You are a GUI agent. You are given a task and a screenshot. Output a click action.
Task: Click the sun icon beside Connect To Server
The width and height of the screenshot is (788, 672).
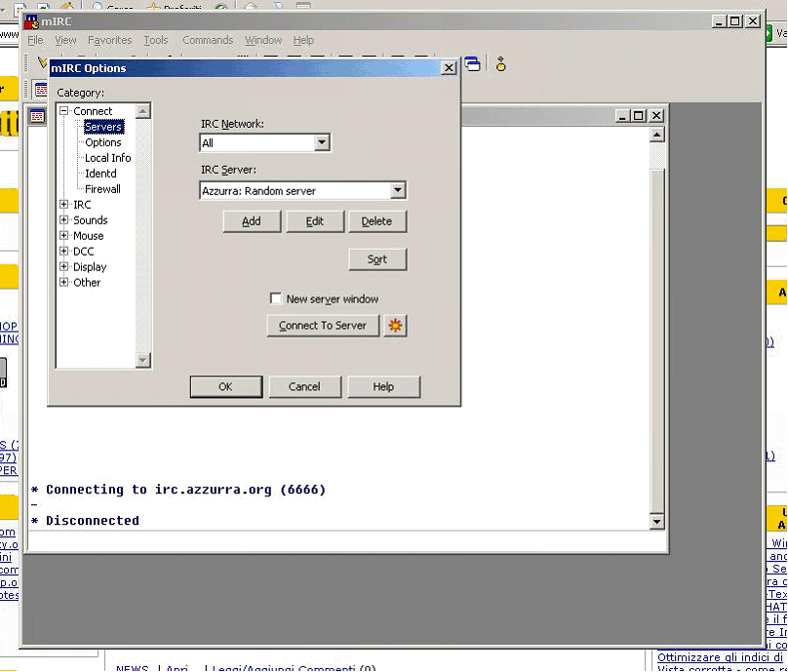395,325
